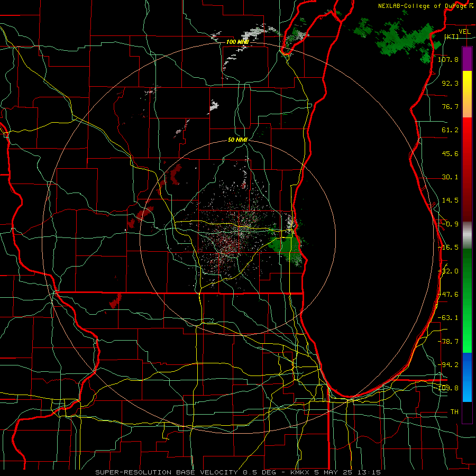Select the 92.3 velocity scale value
476x476 pixels.
pyautogui.click(x=450, y=83)
